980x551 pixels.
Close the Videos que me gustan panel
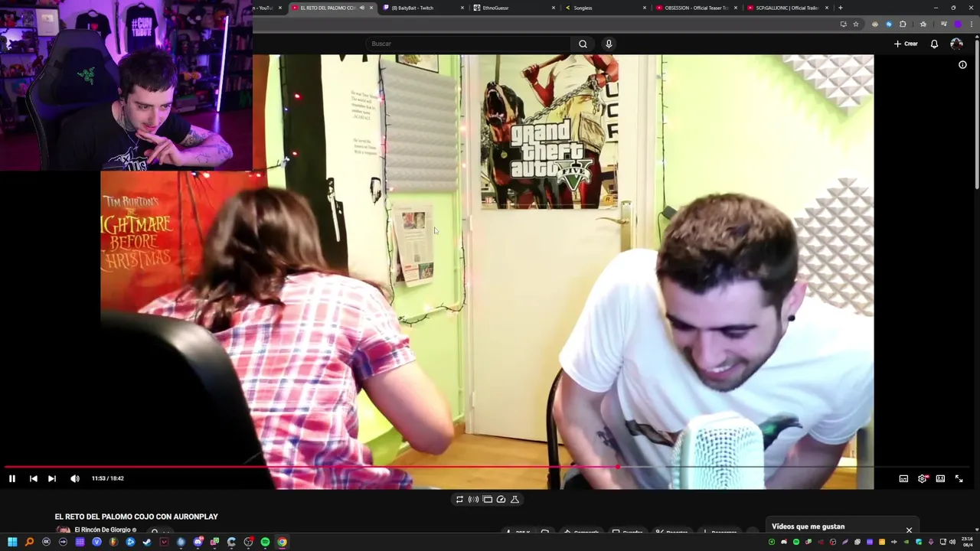coord(909,530)
